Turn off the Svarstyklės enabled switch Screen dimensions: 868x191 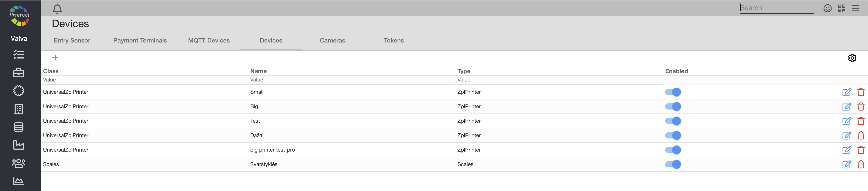click(x=673, y=164)
